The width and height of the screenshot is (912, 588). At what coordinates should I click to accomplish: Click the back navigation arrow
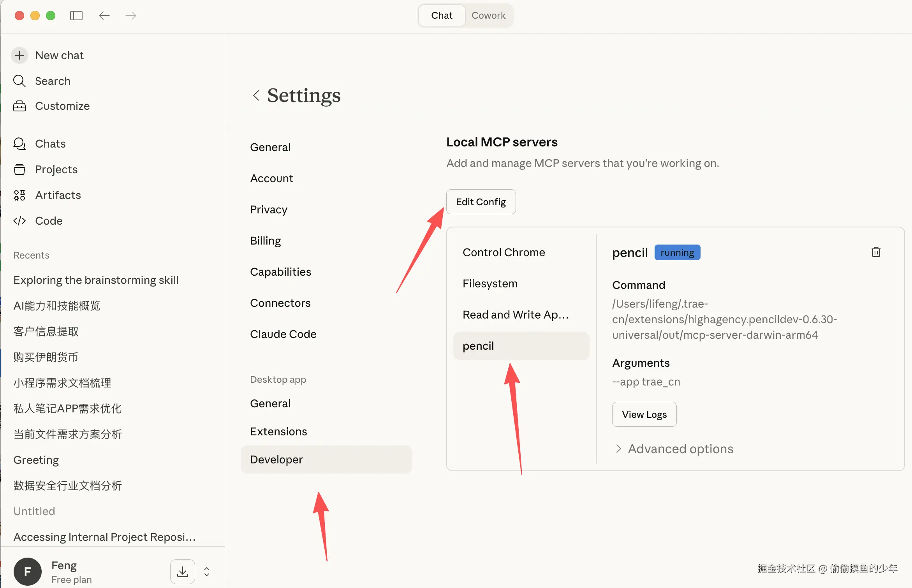pyautogui.click(x=104, y=16)
